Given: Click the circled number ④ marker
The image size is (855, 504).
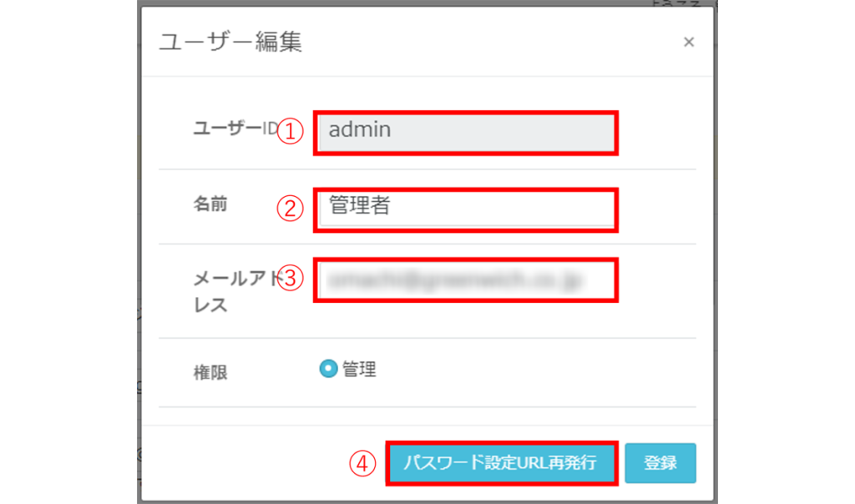Looking at the screenshot, I should pos(362,464).
